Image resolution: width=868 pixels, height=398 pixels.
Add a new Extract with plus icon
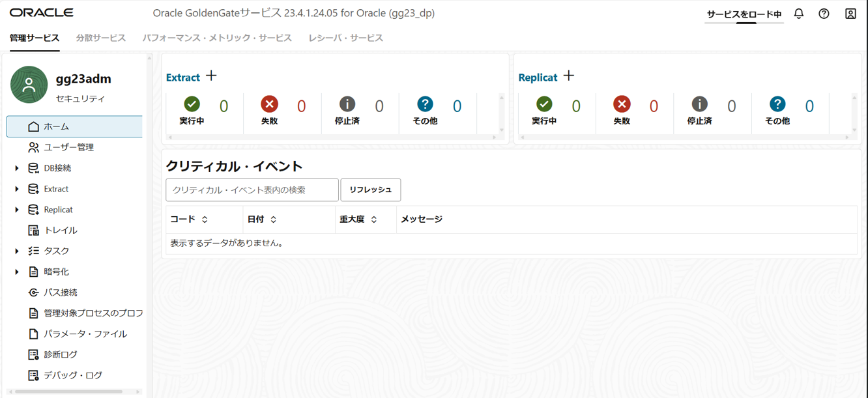pyautogui.click(x=211, y=76)
